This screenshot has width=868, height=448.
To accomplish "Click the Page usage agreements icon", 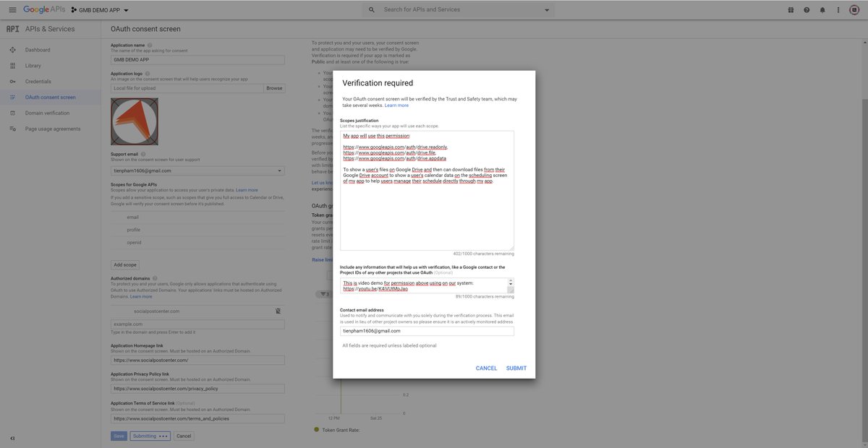I will click(x=12, y=129).
